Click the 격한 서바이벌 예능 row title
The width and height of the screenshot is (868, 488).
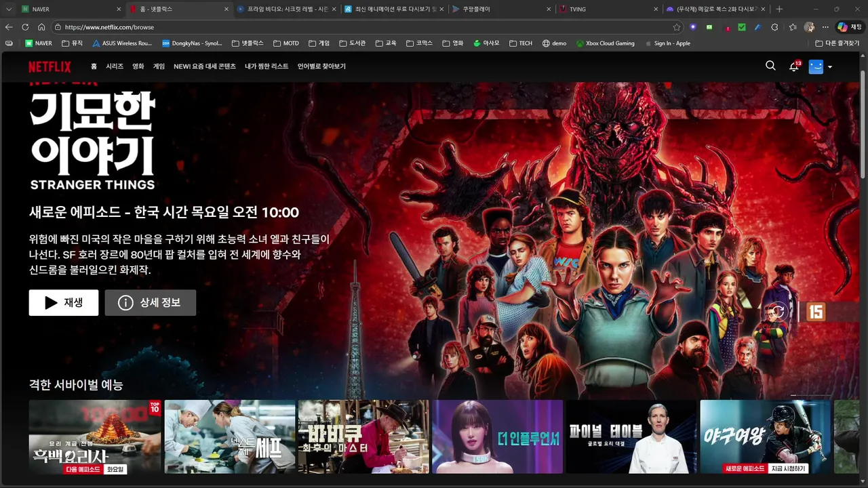point(76,385)
